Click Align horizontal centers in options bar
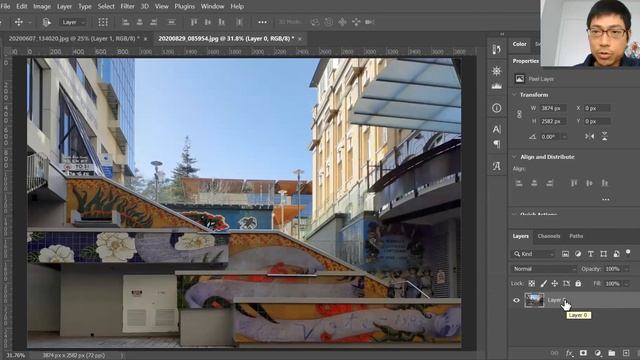Viewport: 640px width, 360px height. 140,22
